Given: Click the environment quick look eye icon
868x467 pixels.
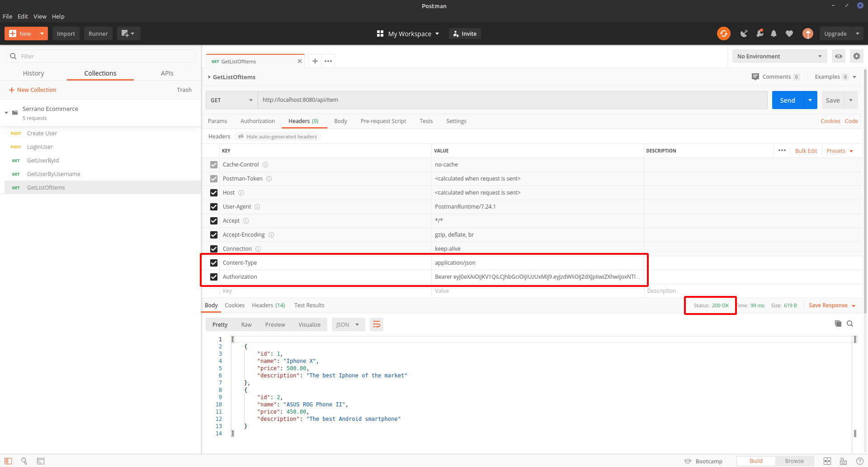Looking at the screenshot, I should coord(839,56).
